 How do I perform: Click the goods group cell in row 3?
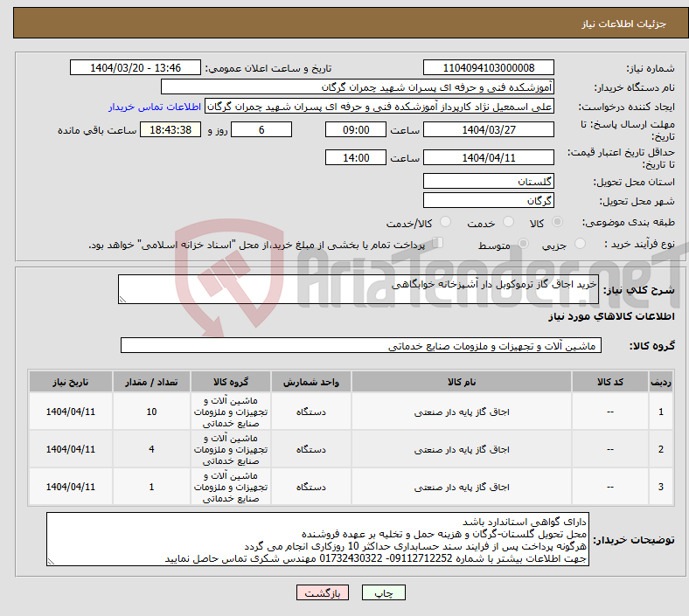(x=231, y=487)
